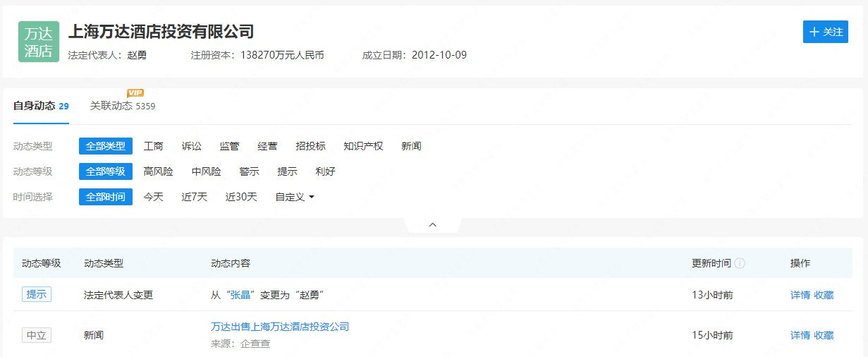868x357 pixels.
Task: Click founding date 2012-10-09
Action: pyautogui.click(x=439, y=55)
